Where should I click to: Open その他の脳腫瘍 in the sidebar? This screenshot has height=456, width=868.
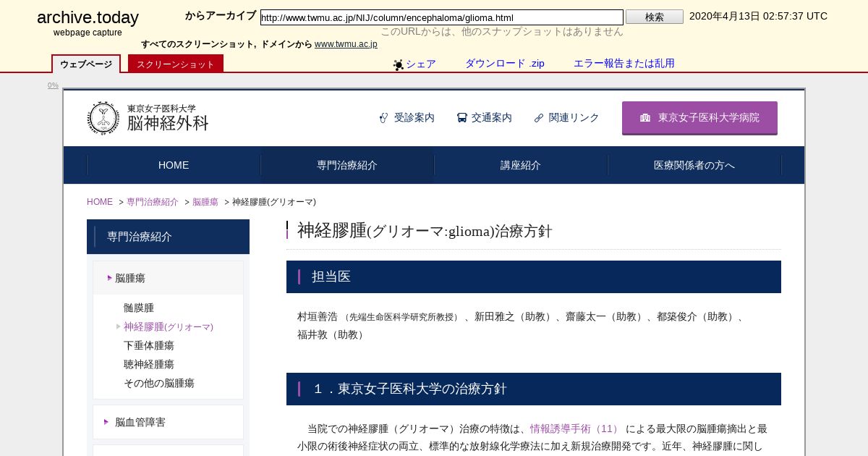coord(159,383)
